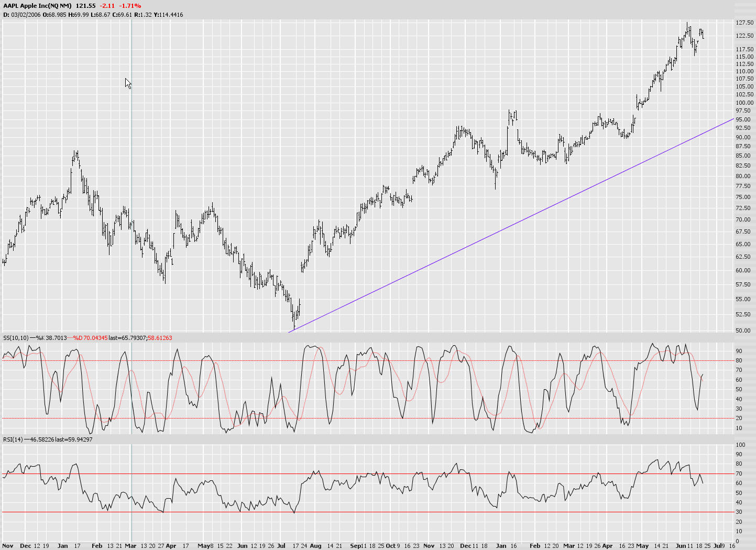Click the AAPL Apple Inc(NQ NM) symbol title
Screen dimensions: 756x550
tap(37, 6)
